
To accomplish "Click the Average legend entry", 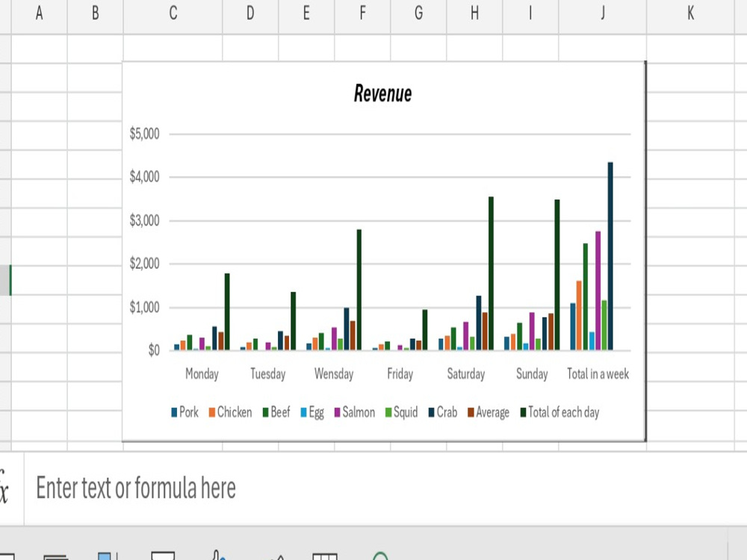I will click(489, 412).
